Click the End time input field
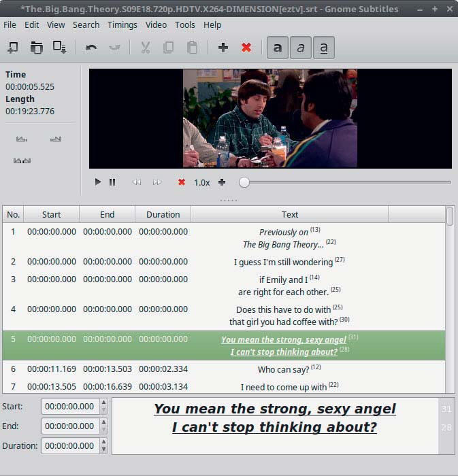458x476 pixels. pos(70,426)
